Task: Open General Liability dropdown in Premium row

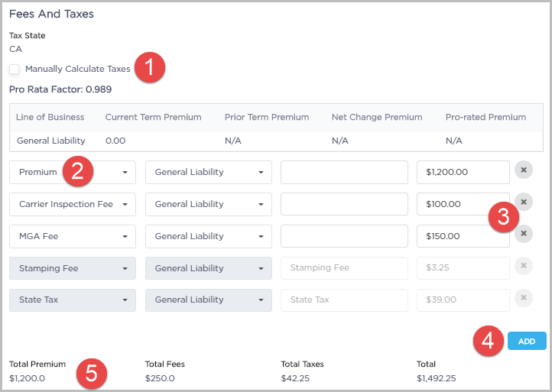Action: click(x=209, y=173)
